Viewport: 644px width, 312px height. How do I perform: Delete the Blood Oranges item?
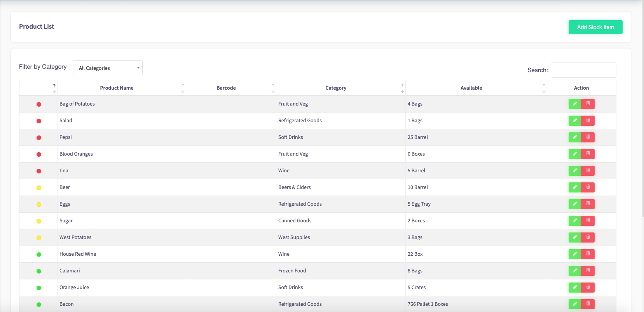click(x=588, y=154)
